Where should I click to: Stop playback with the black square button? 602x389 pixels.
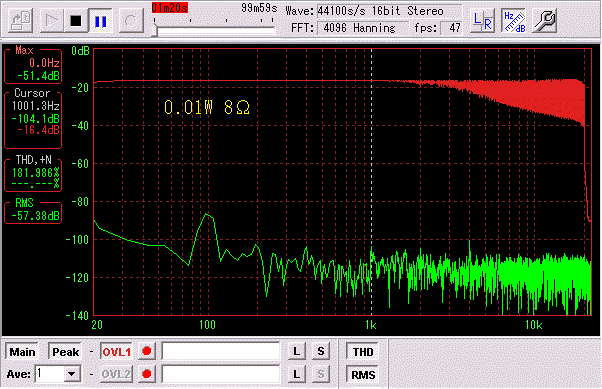tap(75, 20)
